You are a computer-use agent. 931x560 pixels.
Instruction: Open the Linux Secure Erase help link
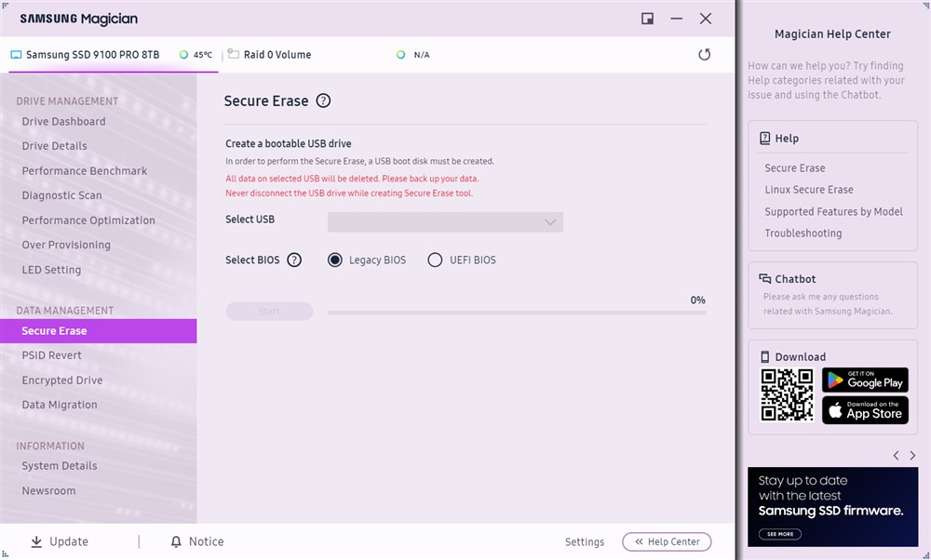tap(808, 190)
